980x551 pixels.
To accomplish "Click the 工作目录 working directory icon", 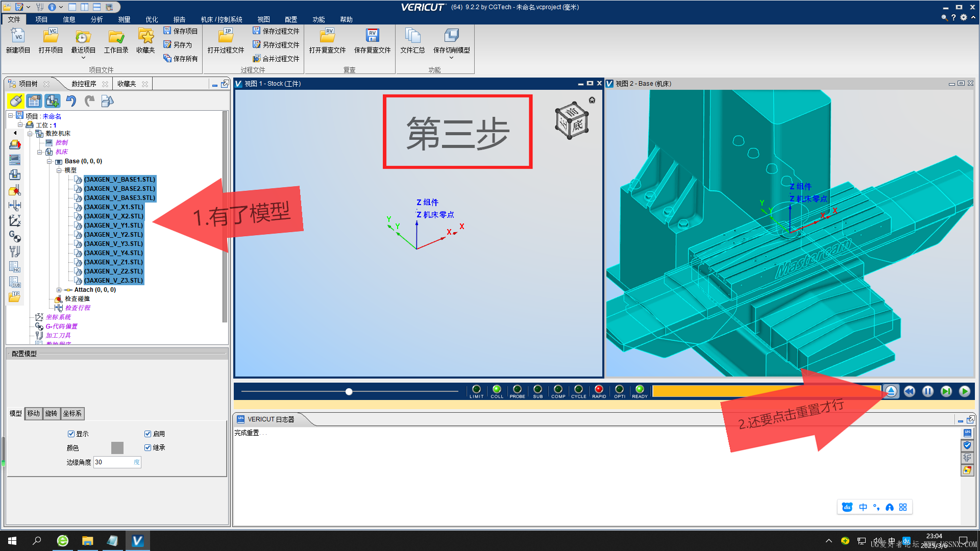I will click(x=116, y=37).
